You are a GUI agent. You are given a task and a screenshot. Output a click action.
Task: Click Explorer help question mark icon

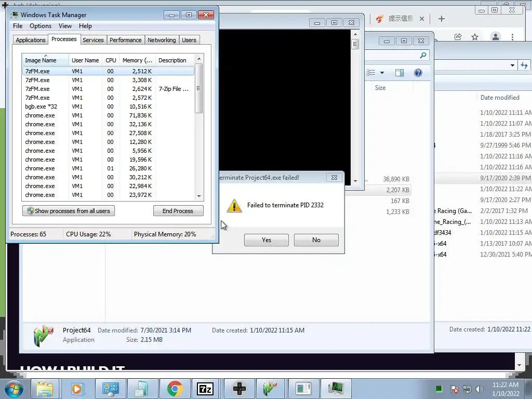(x=418, y=73)
